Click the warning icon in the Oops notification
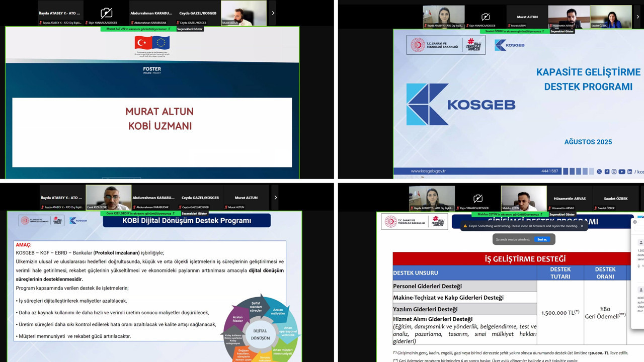The height and width of the screenshot is (362, 644). point(465,226)
